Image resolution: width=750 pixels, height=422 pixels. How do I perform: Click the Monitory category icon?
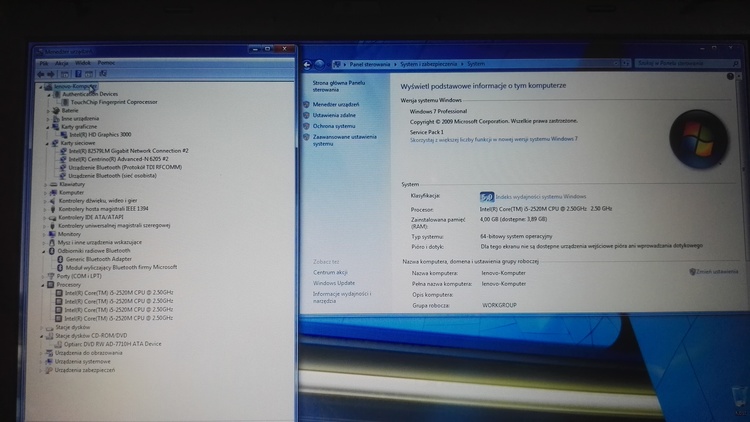click(52, 234)
